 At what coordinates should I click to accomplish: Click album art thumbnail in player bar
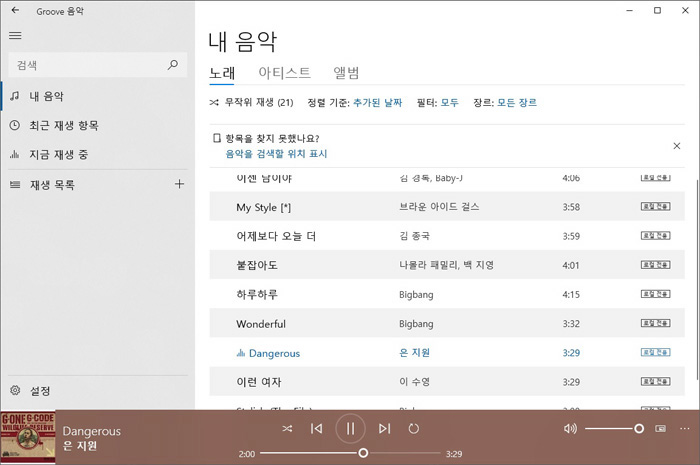point(28,437)
